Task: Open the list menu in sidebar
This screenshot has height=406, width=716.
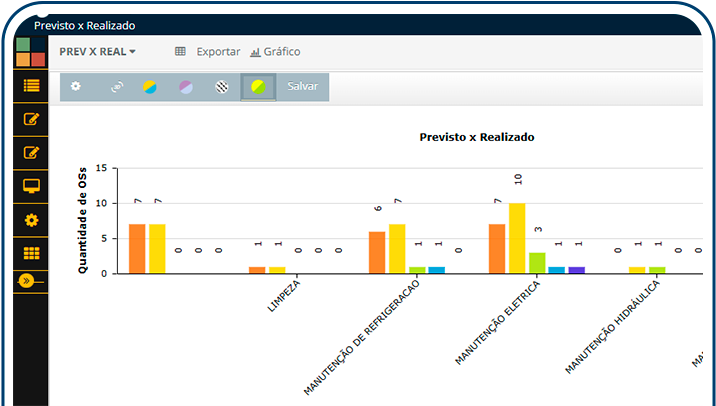Action: tap(31, 85)
